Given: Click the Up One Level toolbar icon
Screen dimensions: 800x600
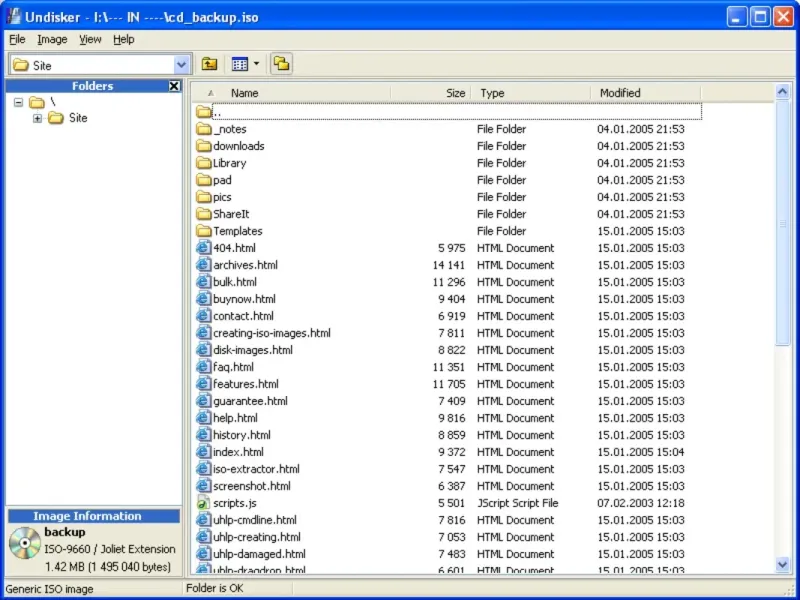Looking at the screenshot, I should click(x=209, y=64).
